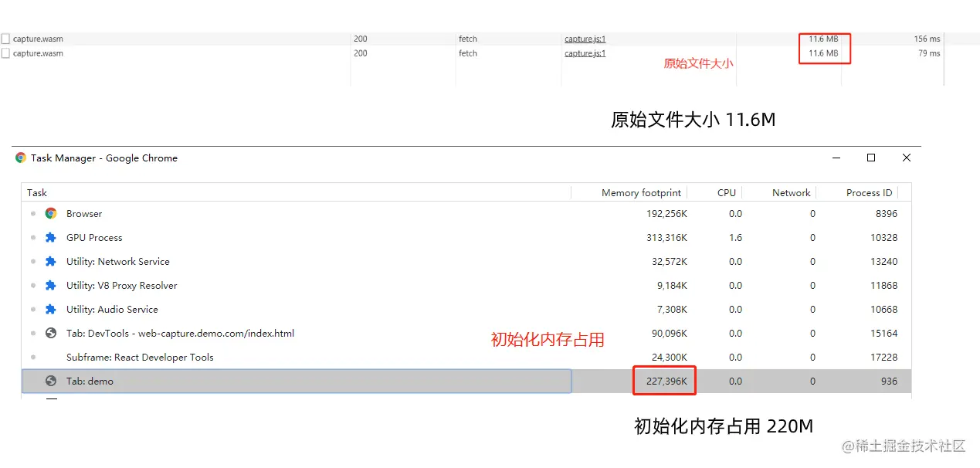Click the extension icon for V8 Proxy Resolver
This screenshot has height=468, width=980.
[x=51, y=286]
